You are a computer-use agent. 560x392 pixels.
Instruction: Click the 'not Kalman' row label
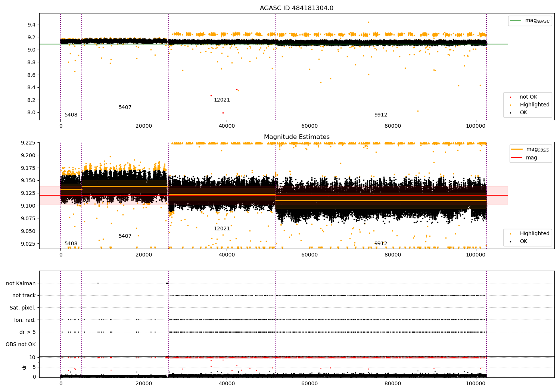[x=21, y=283]
